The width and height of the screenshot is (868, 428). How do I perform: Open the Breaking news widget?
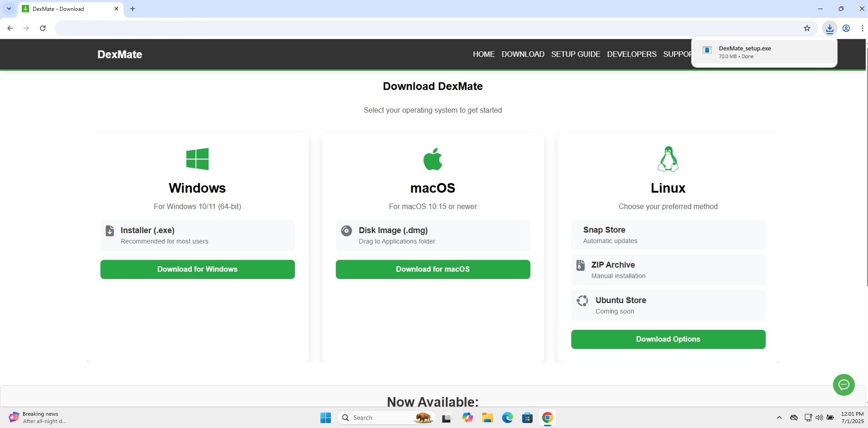(x=38, y=418)
